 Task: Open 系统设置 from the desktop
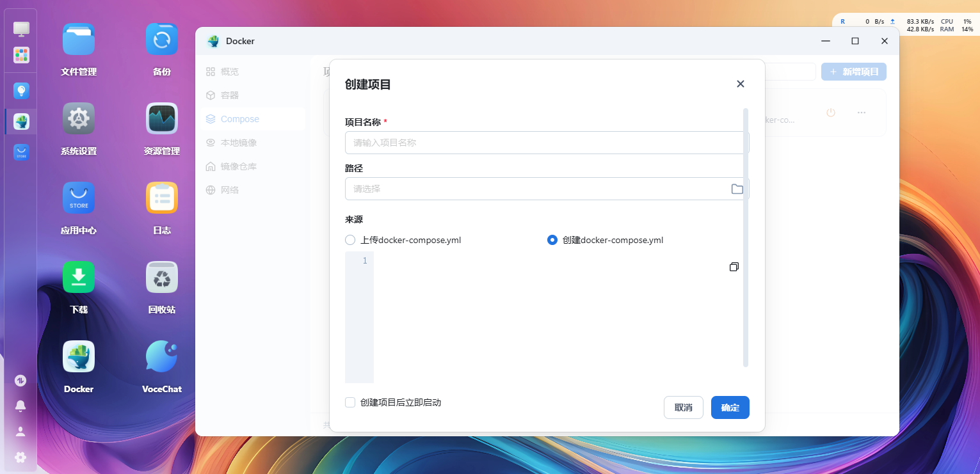[x=78, y=118]
